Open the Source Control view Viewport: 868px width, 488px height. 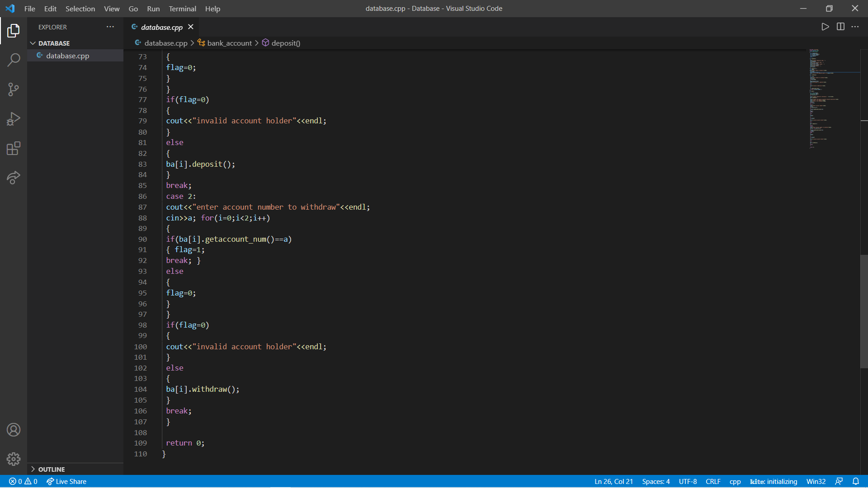coord(14,89)
